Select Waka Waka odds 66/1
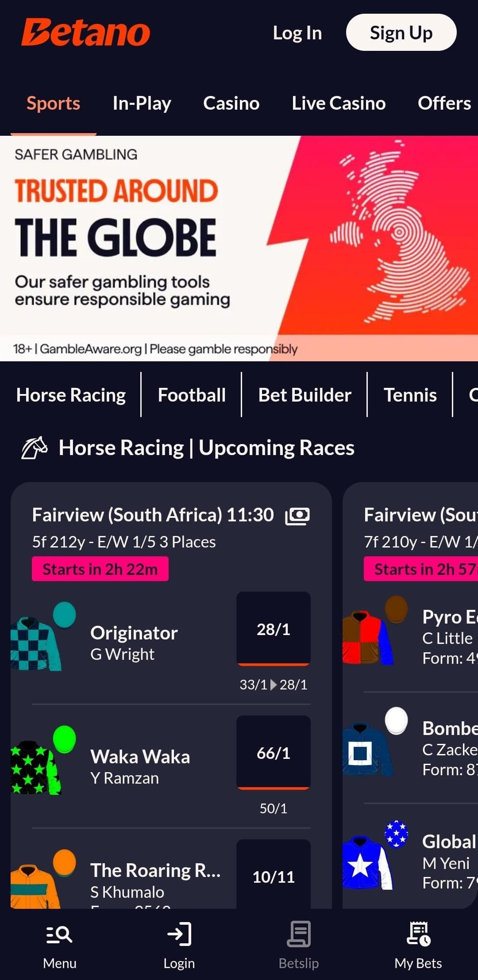This screenshot has width=478, height=980. (274, 753)
